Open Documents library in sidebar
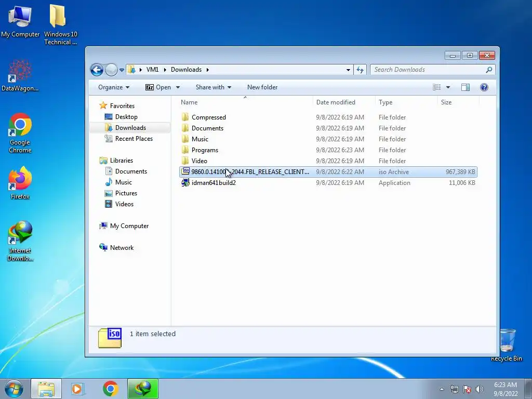 (x=126, y=171)
